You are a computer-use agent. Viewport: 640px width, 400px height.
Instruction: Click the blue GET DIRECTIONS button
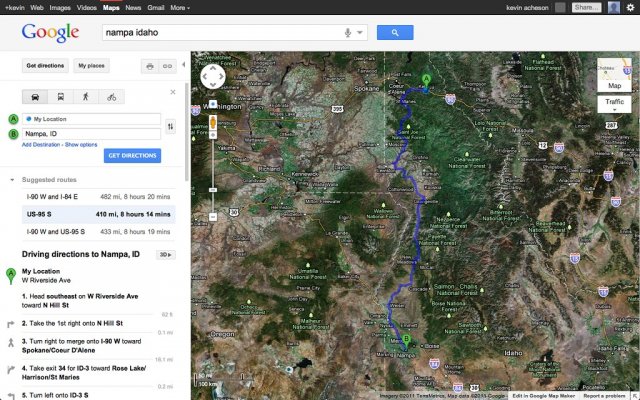click(x=132, y=156)
